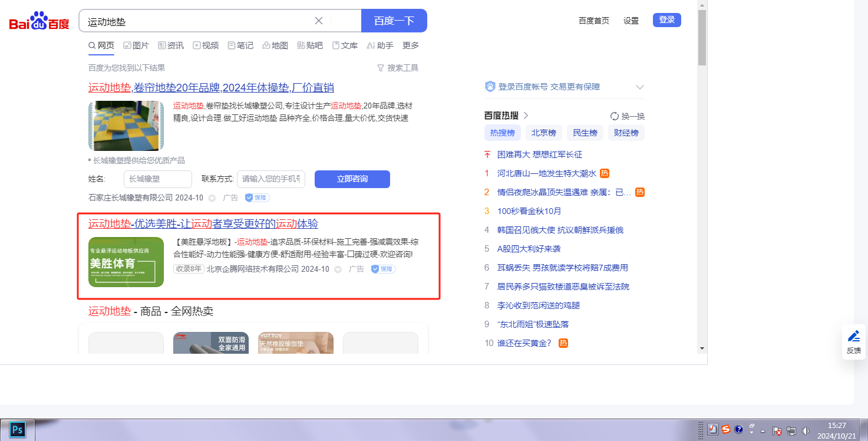Switch to the 地图 tab
The width and height of the screenshot is (868, 441).
275,45
